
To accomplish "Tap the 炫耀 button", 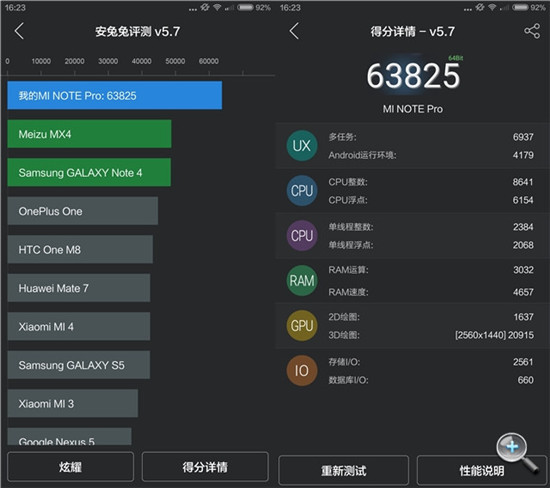I will pos(70,467).
